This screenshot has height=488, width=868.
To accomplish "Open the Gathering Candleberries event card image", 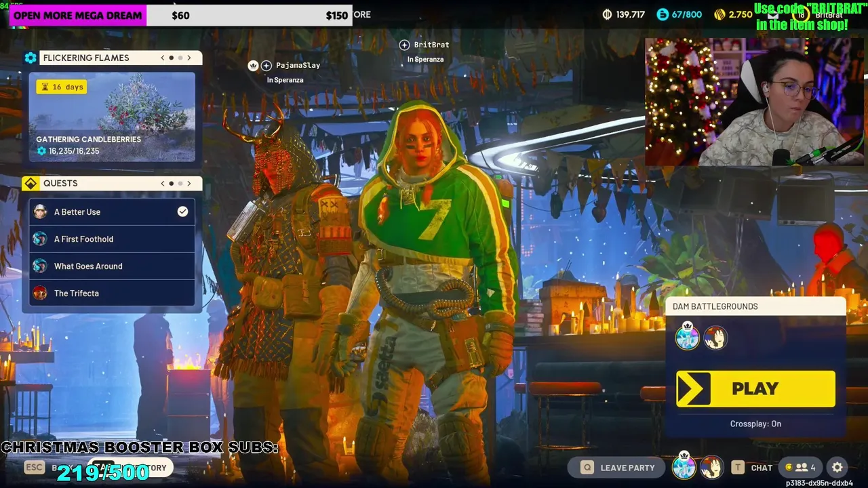I will coord(112,117).
